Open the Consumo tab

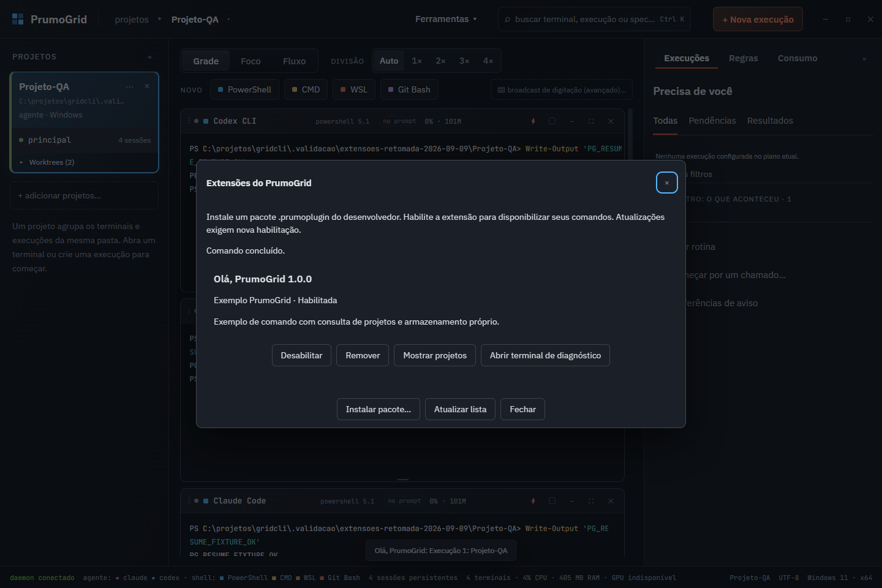[797, 58]
